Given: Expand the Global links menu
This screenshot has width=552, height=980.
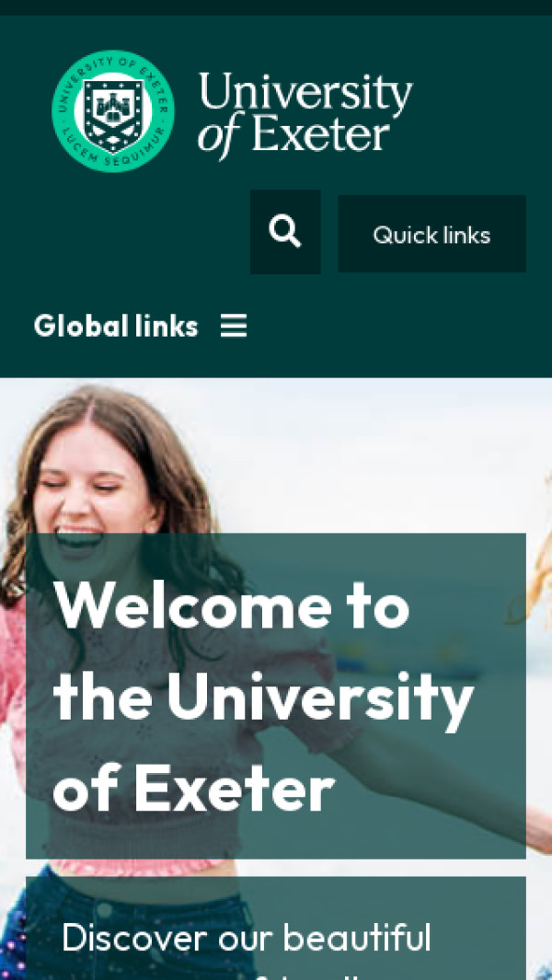Looking at the screenshot, I should (141, 326).
